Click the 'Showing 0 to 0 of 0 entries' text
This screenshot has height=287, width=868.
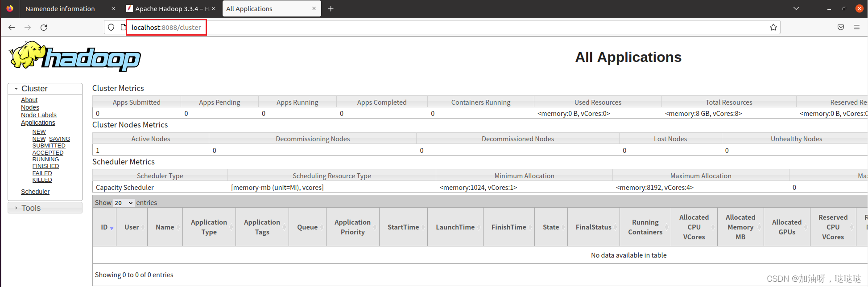pos(134,275)
